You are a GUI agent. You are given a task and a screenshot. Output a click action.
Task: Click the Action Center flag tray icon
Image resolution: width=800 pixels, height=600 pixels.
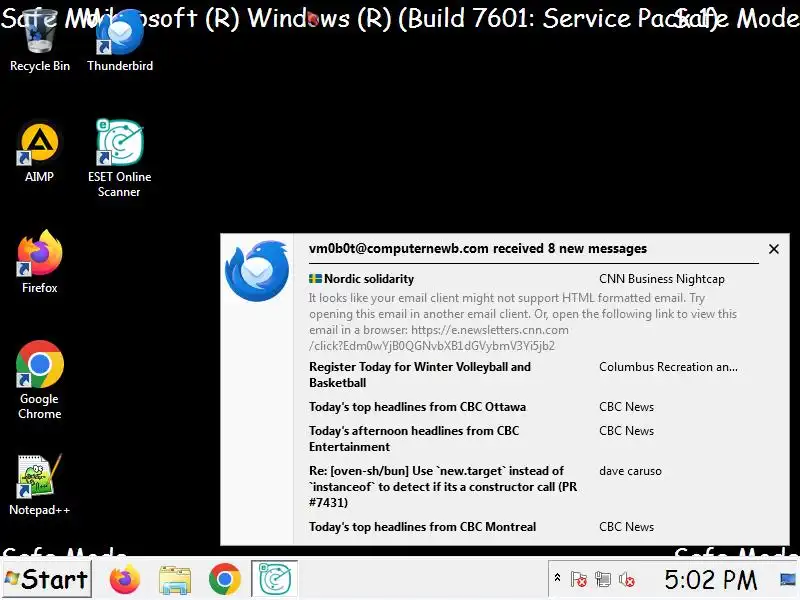[x=579, y=580]
